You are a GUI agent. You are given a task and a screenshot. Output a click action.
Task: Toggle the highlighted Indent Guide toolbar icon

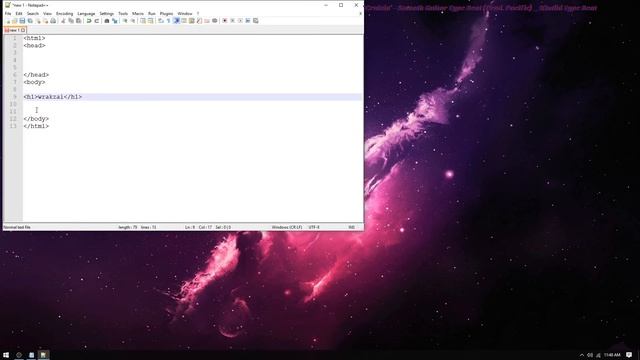176,21
